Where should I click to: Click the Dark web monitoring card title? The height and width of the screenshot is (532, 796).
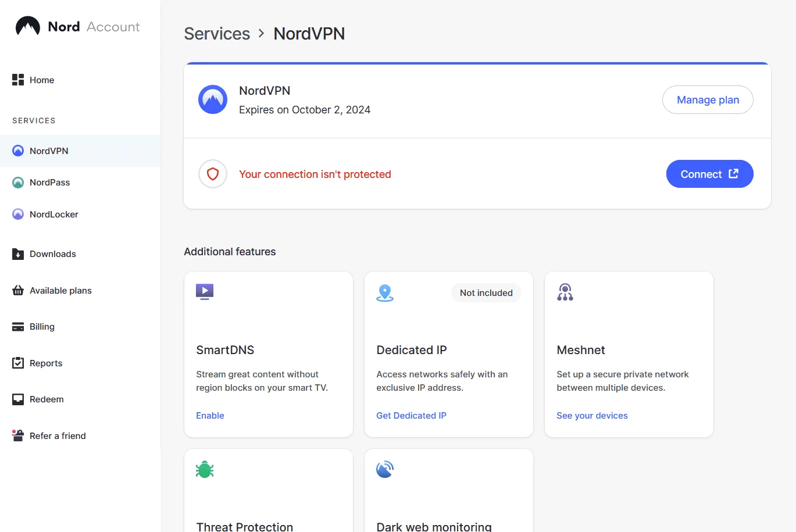coord(434,527)
